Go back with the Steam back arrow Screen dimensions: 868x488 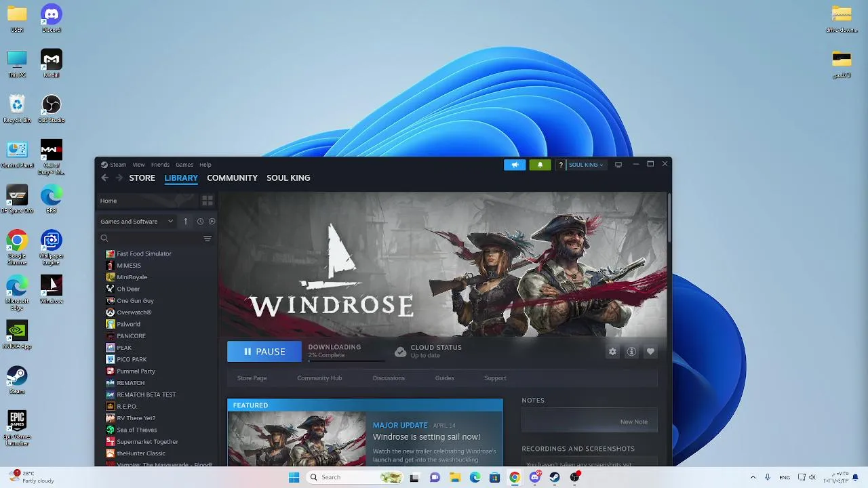point(104,178)
